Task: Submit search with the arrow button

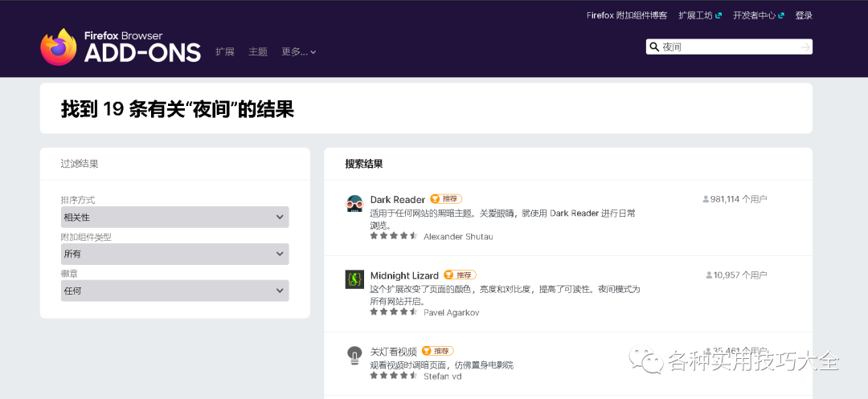Action: pos(805,47)
